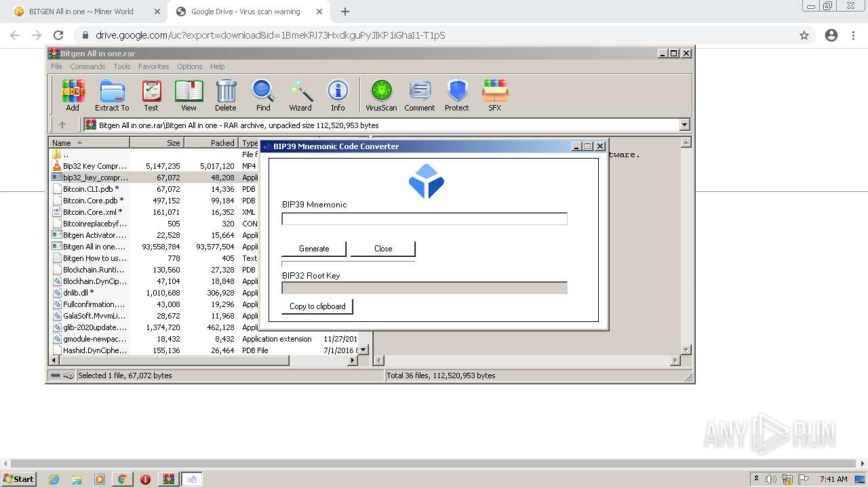Bookmark this page with the star icon
868x488 pixels.
[x=804, y=35]
